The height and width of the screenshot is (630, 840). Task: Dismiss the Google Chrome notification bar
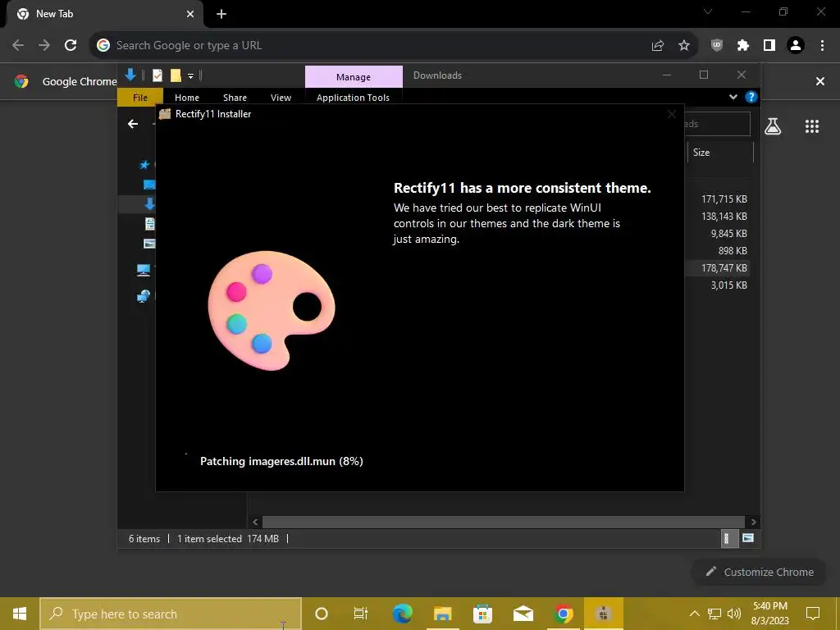click(820, 81)
